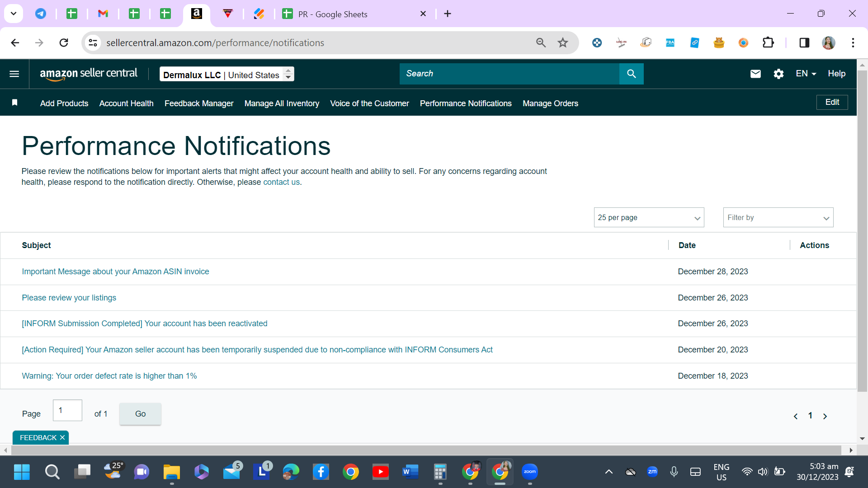Open the Calculator app in taskbar

(x=440, y=472)
